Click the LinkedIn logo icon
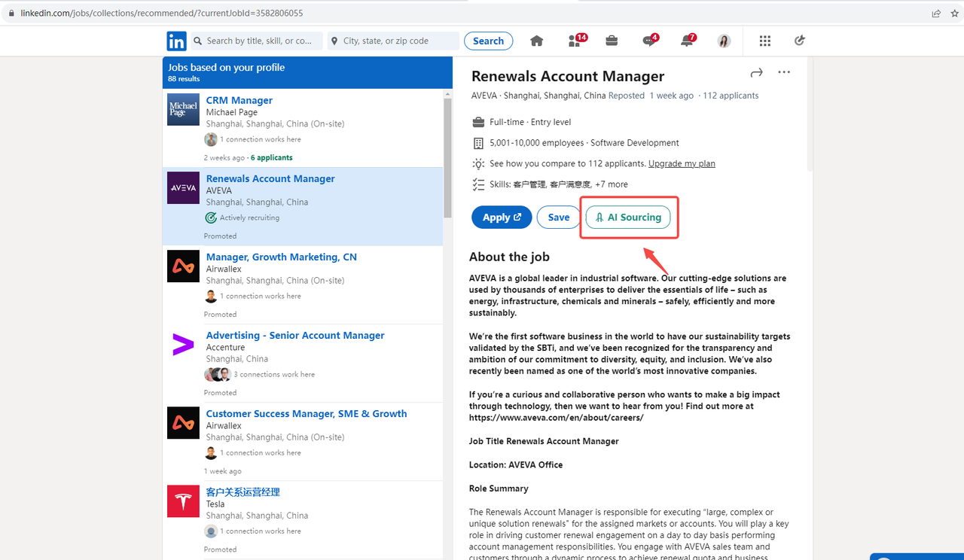 click(176, 41)
